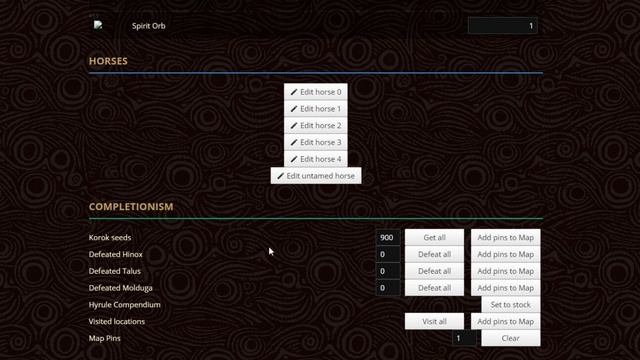
Task: Add Hinox pins to Map
Action: click(505, 254)
